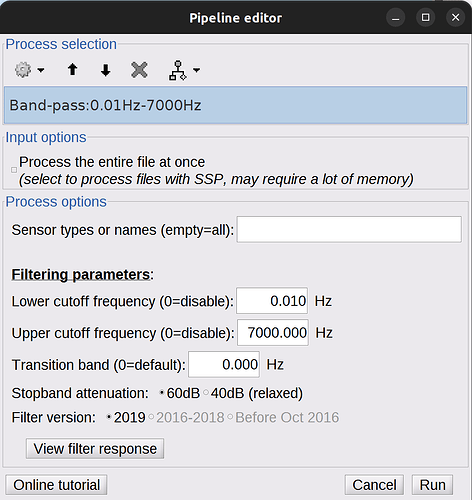Image resolution: width=472 pixels, height=500 pixels.
Task: Focus the Upper cutoff frequency field
Action: [x=273, y=333]
